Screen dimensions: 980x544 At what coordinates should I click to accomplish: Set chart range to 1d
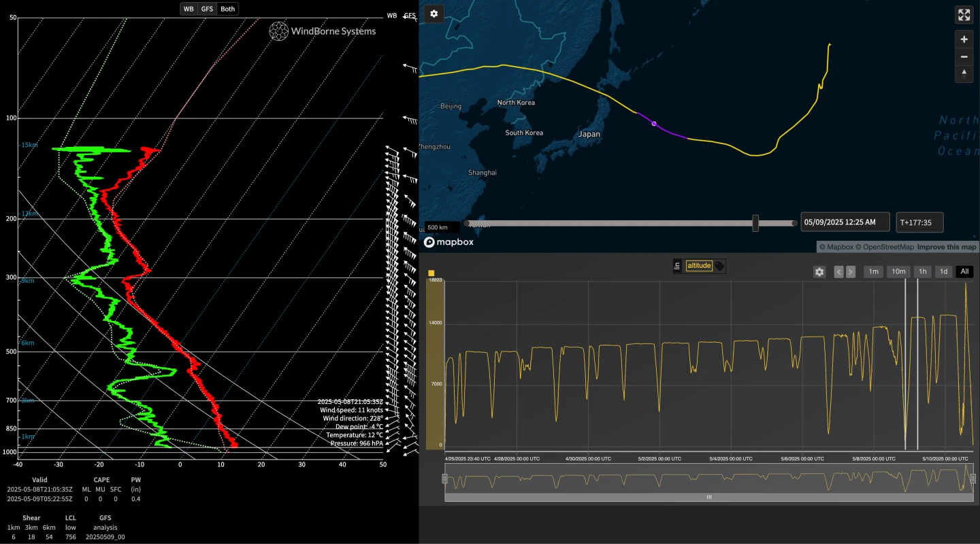tap(943, 272)
